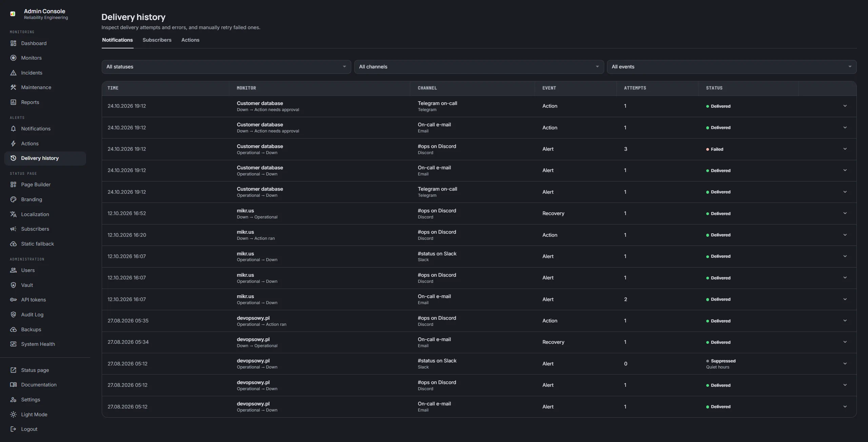Click the Notifications bell icon
Image resolution: width=868 pixels, height=442 pixels.
tap(13, 129)
